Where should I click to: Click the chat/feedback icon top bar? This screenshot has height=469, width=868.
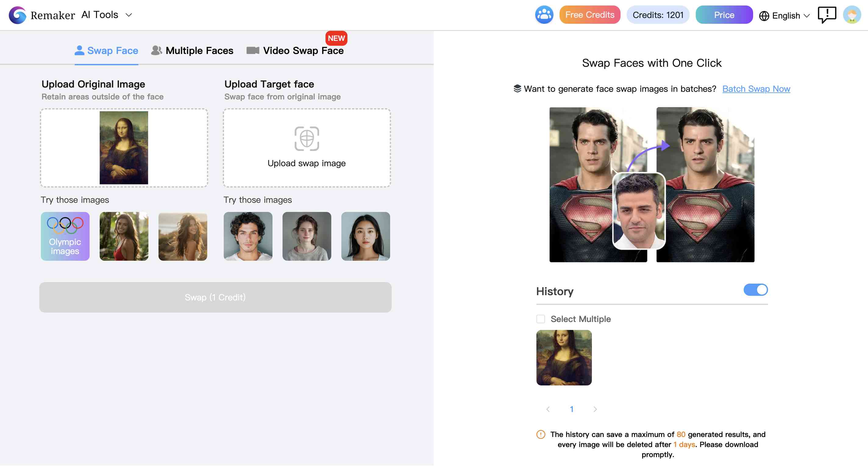pos(827,14)
